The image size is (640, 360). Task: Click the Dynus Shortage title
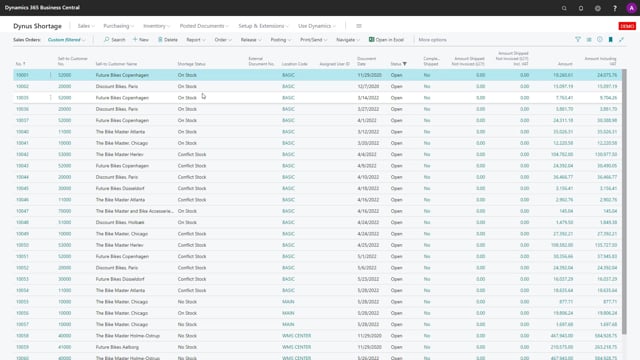click(x=37, y=26)
